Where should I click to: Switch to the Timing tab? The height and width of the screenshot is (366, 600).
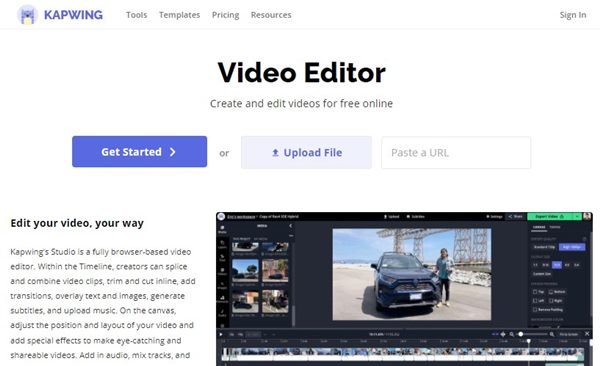click(x=554, y=227)
